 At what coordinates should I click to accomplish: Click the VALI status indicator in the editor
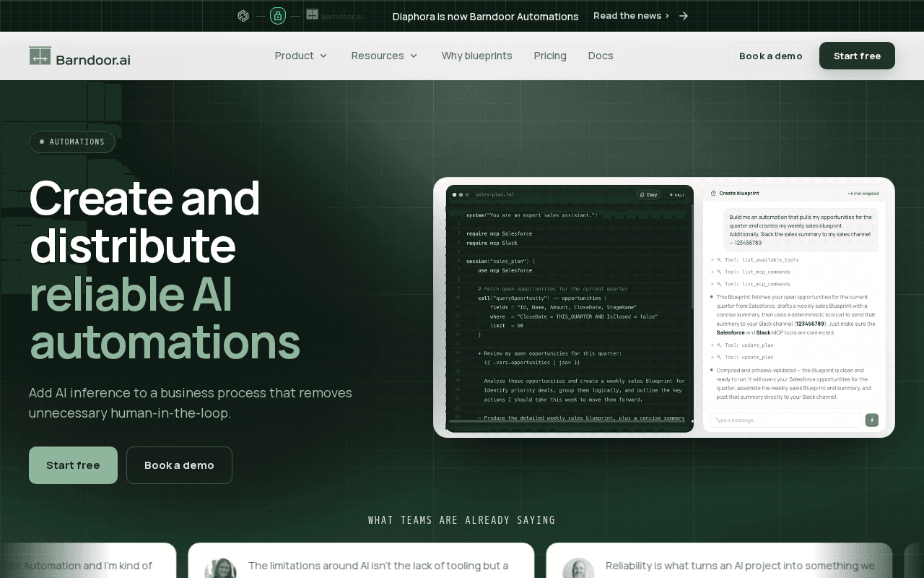pyautogui.click(x=676, y=194)
